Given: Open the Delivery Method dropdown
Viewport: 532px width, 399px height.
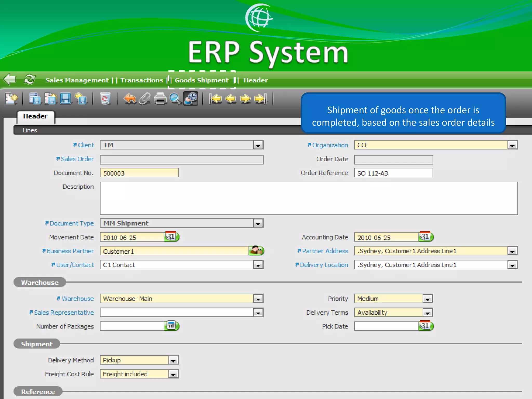Looking at the screenshot, I should tap(173, 361).
